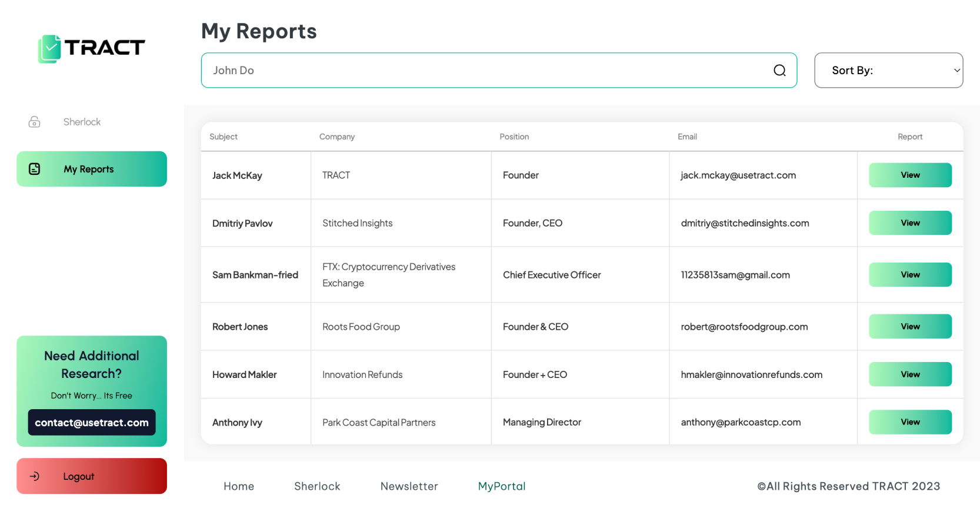Go to Home in footer
Screen dimensions: 980x511
coord(239,486)
